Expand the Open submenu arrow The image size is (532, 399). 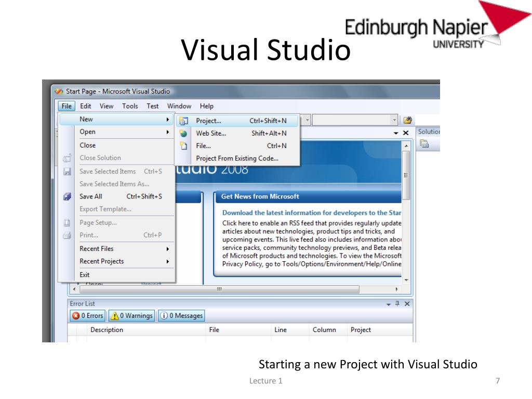pyautogui.click(x=168, y=132)
